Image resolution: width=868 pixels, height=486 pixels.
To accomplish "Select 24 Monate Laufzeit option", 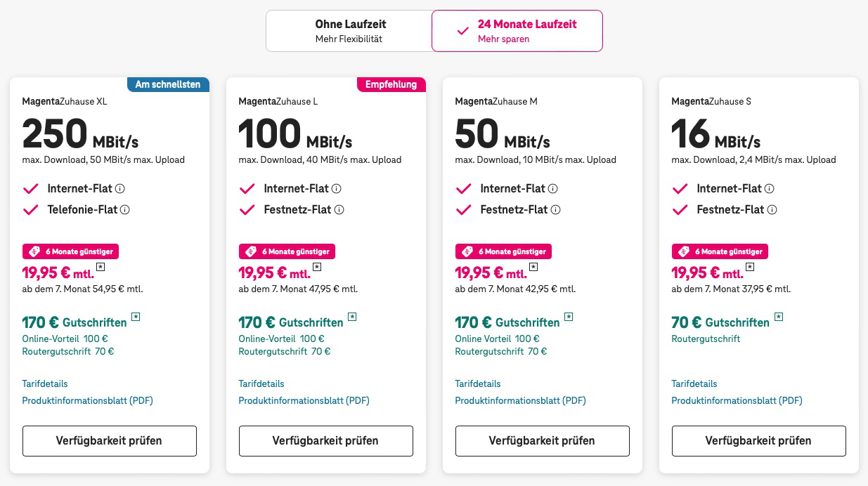I will coord(517,31).
